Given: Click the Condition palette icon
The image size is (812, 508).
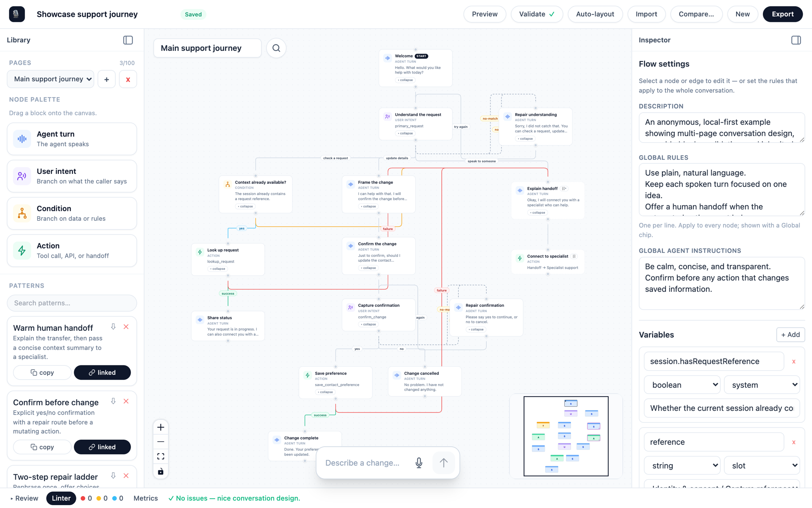Looking at the screenshot, I should (22, 213).
